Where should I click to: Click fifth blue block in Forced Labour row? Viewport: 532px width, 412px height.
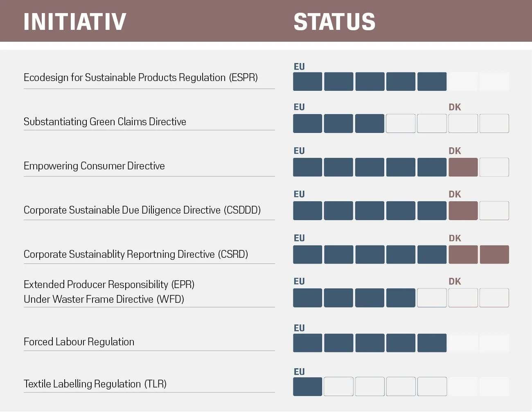tap(432, 343)
